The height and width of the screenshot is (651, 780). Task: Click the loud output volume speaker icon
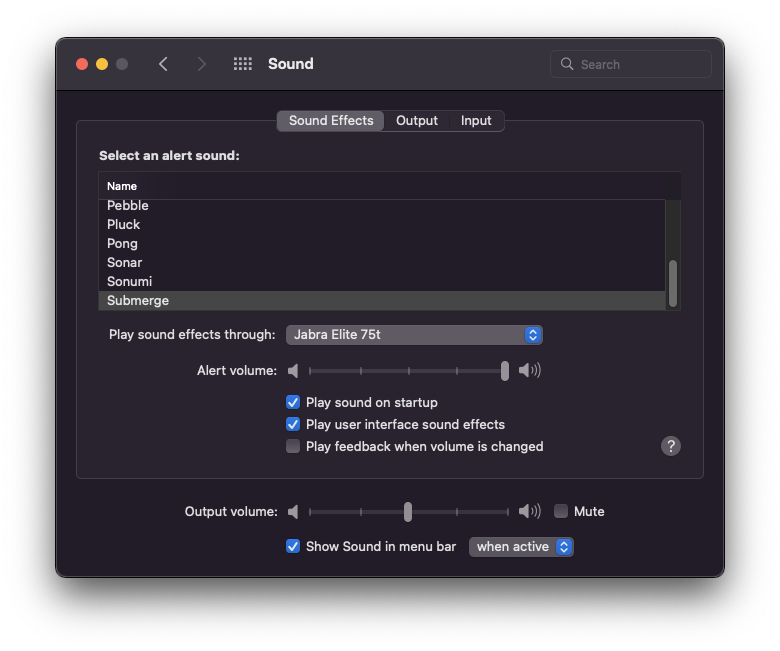point(529,512)
